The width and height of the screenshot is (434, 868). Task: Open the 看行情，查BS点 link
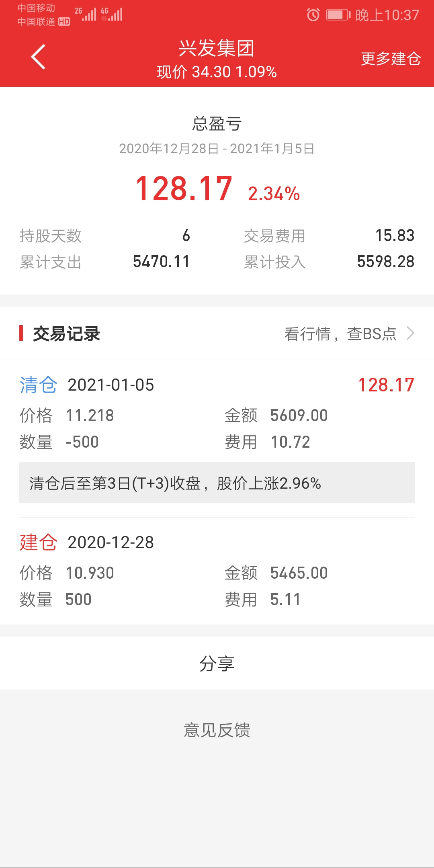click(x=340, y=334)
